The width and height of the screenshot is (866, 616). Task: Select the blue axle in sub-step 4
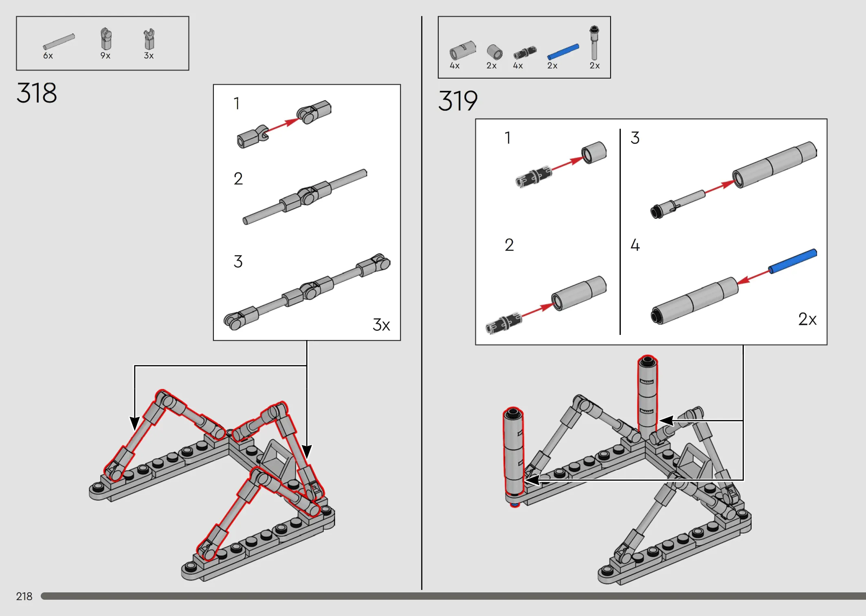click(x=793, y=261)
